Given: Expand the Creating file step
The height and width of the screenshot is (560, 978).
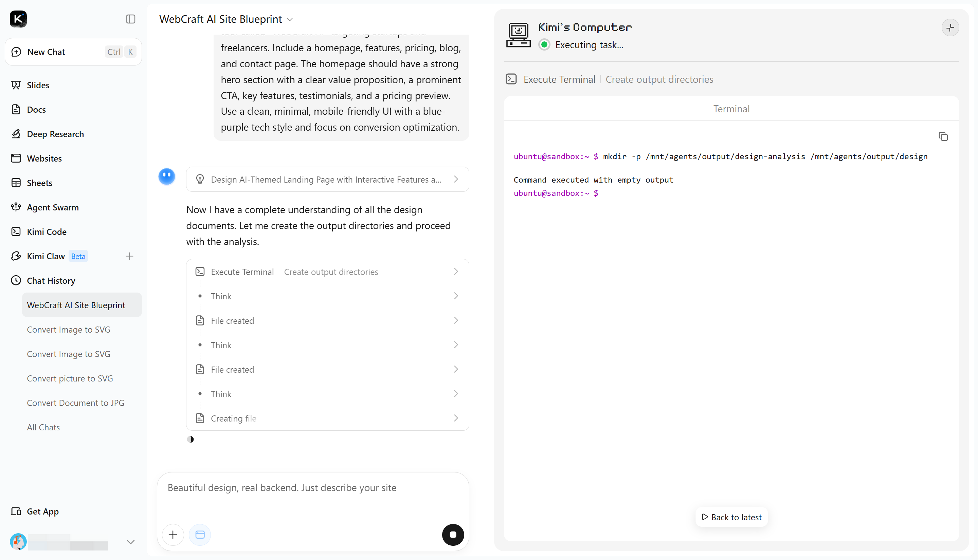Looking at the screenshot, I should tap(327, 418).
